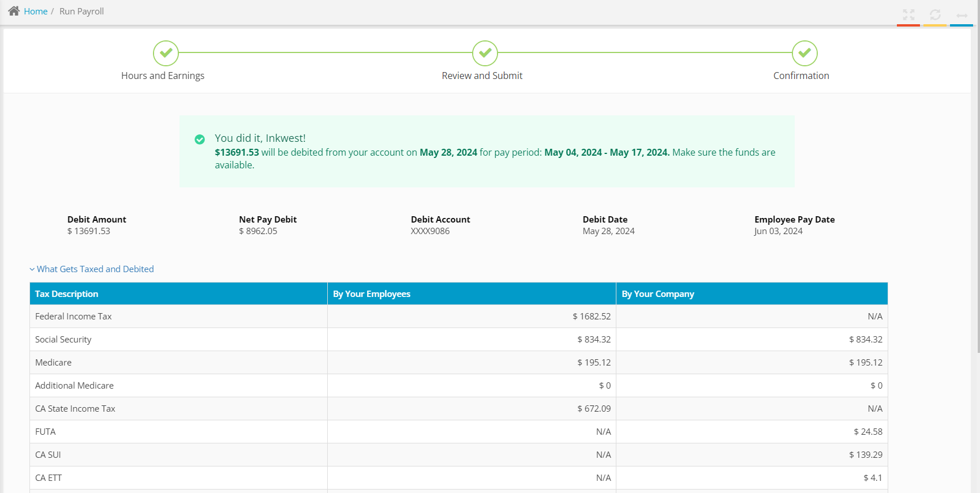Image resolution: width=980 pixels, height=493 pixels.
Task: Click the Review and Submit step label
Action: click(482, 76)
